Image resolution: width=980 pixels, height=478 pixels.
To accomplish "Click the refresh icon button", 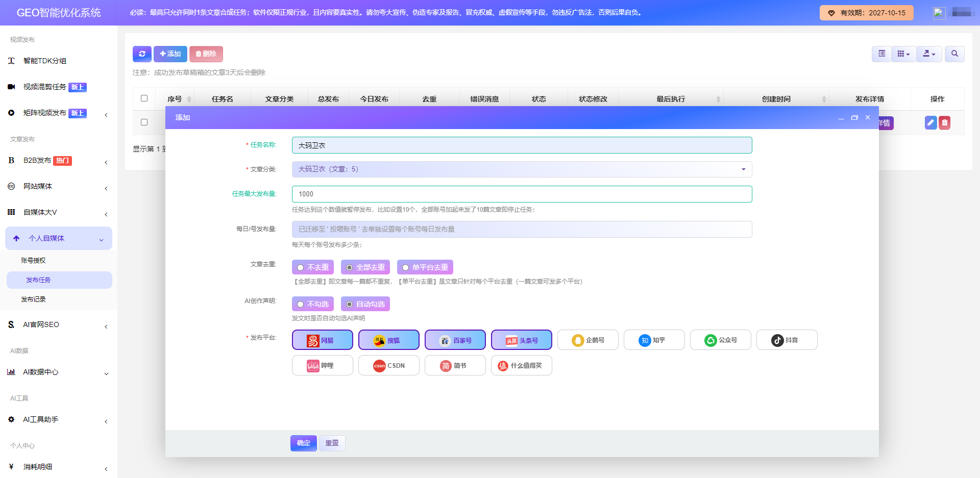I will point(142,54).
